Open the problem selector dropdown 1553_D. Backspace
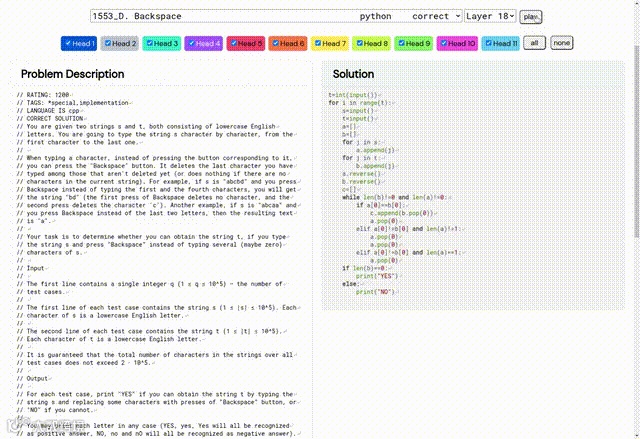Screen dimensions: 640x439 (x=276, y=16)
